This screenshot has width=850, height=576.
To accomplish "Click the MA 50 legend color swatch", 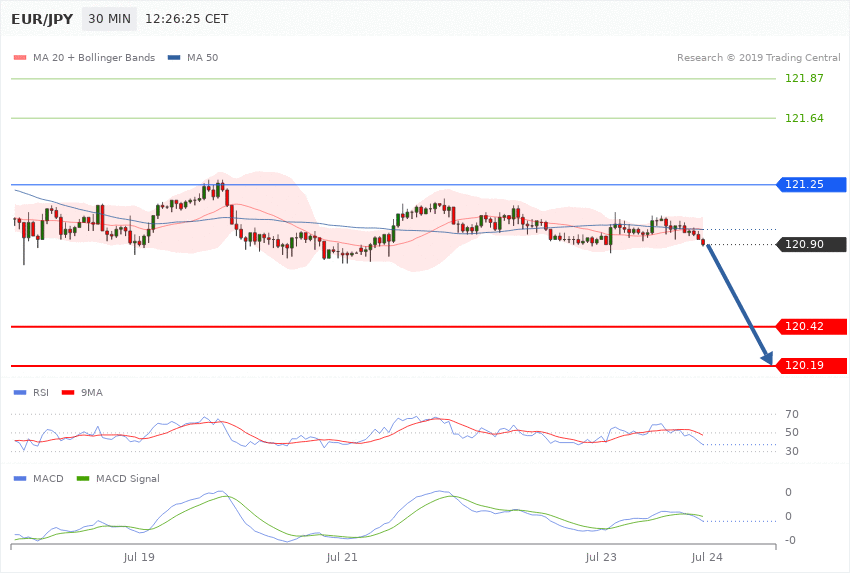I will click(x=174, y=57).
